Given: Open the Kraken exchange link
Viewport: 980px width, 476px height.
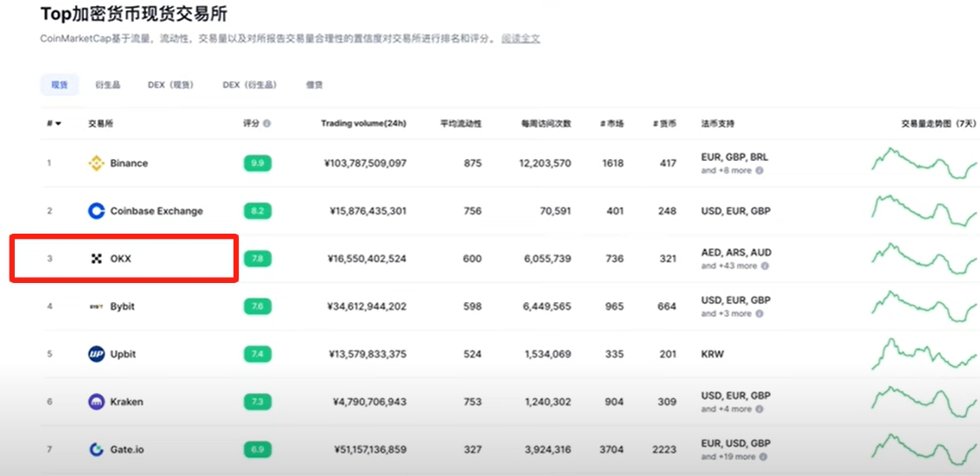Looking at the screenshot, I should pyautogui.click(x=126, y=402).
